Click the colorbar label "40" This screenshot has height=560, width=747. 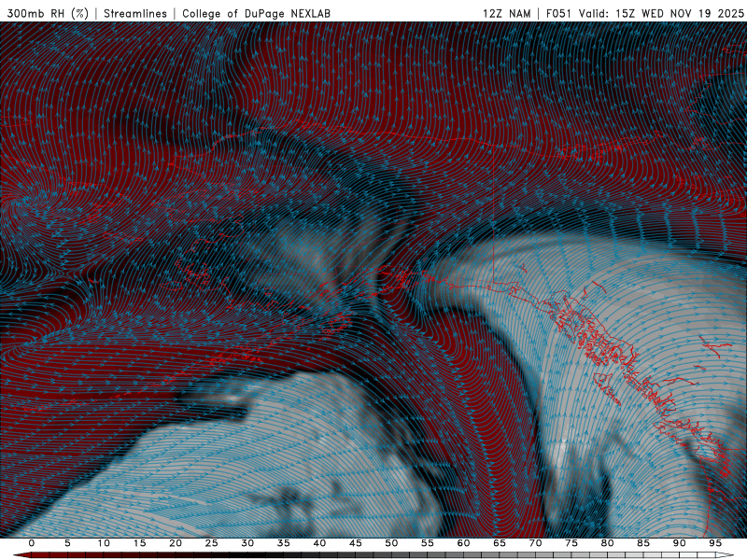coord(319,543)
